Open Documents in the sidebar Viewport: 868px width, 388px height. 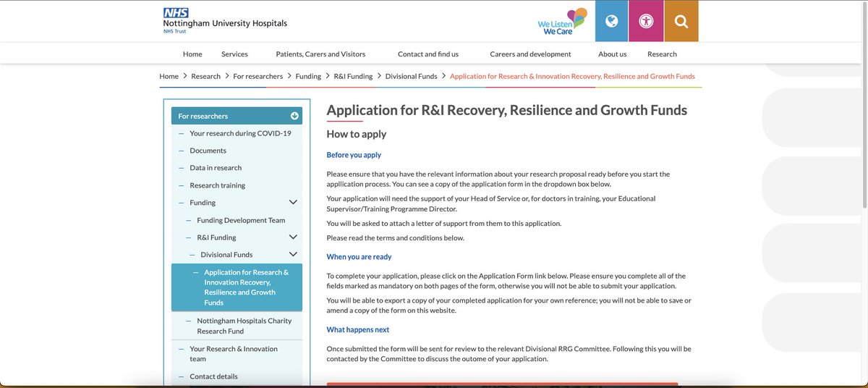208,151
